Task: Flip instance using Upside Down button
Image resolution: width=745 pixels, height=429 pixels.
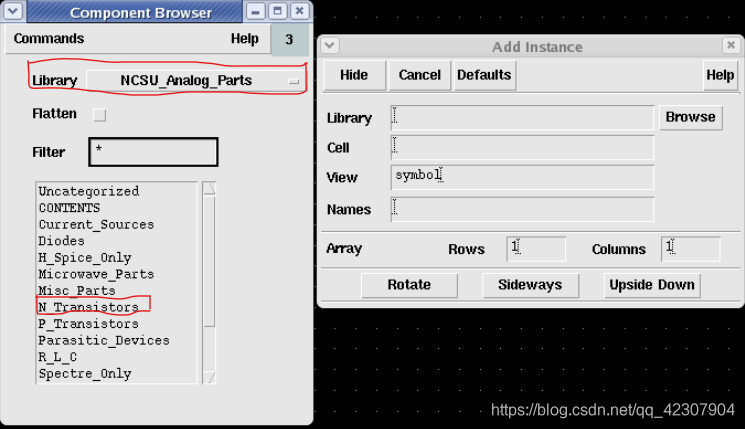Action: click(652, 285)
